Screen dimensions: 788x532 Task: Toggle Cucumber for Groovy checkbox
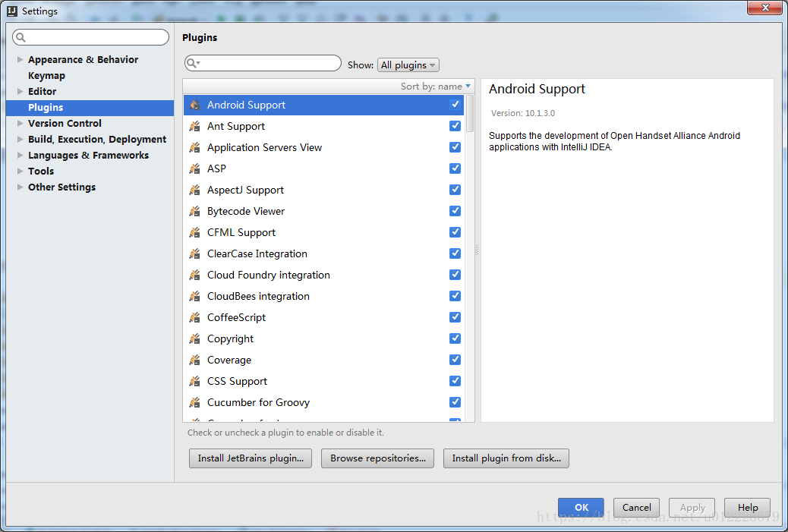click(455, 402)
